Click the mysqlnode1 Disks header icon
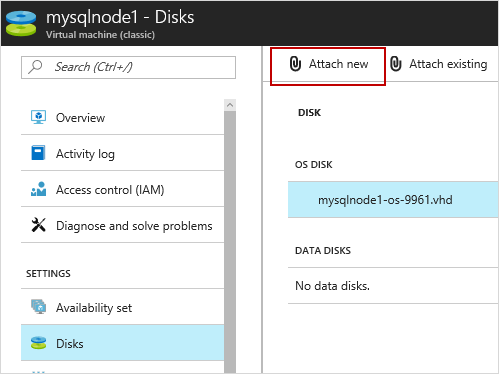The image size is (499, 374). 21,23
